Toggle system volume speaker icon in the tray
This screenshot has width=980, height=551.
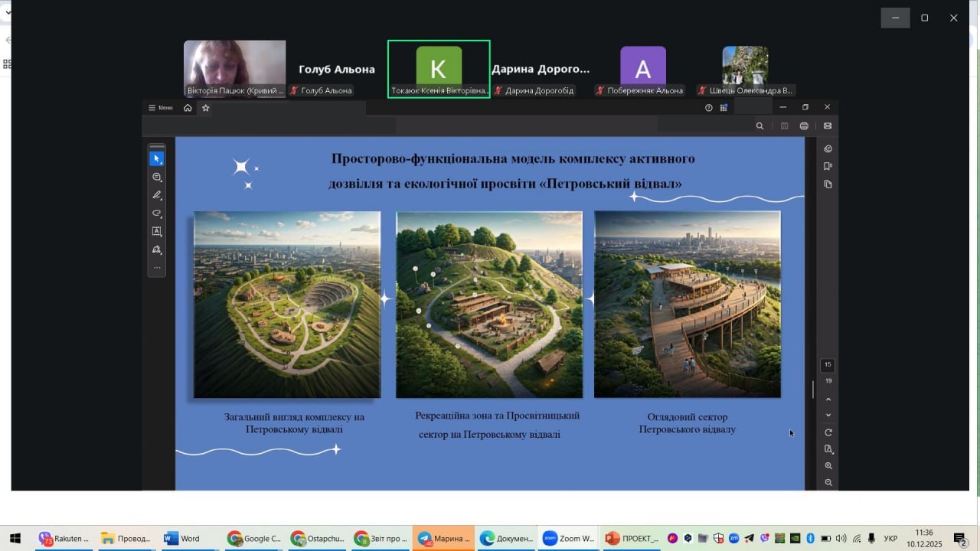click(841, 539)
